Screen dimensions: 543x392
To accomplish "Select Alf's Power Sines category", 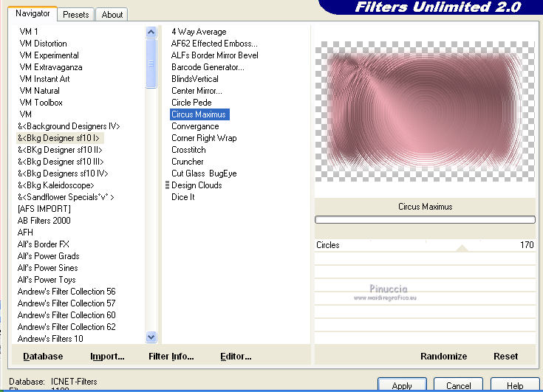I will [48, 267].
